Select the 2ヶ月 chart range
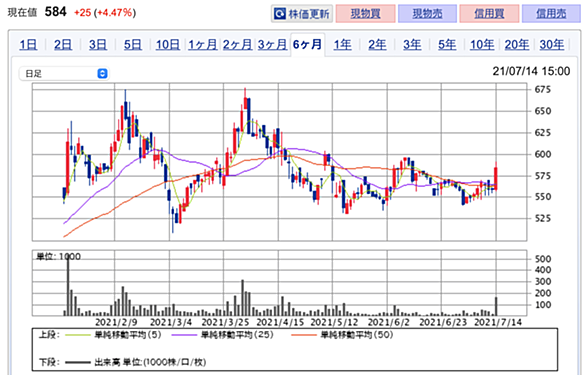The image size is (586, 375). (237, 45)
